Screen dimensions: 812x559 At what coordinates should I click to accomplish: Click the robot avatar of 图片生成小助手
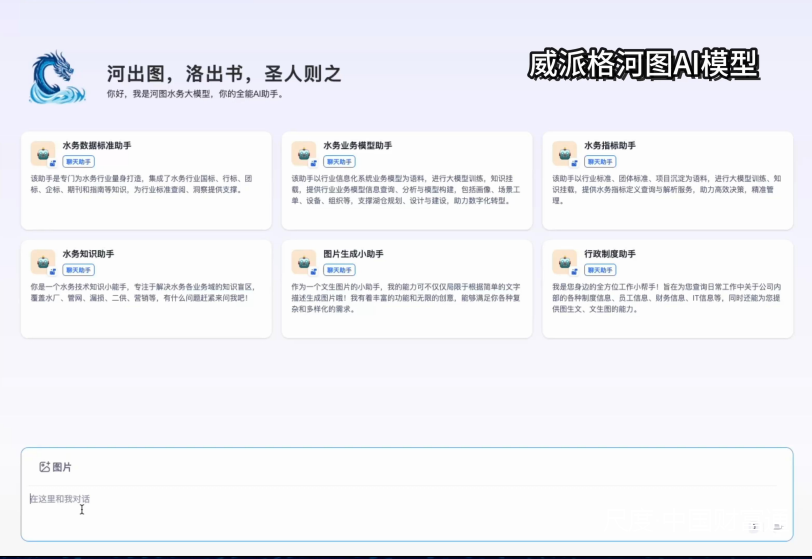click(x=304, y=261)
